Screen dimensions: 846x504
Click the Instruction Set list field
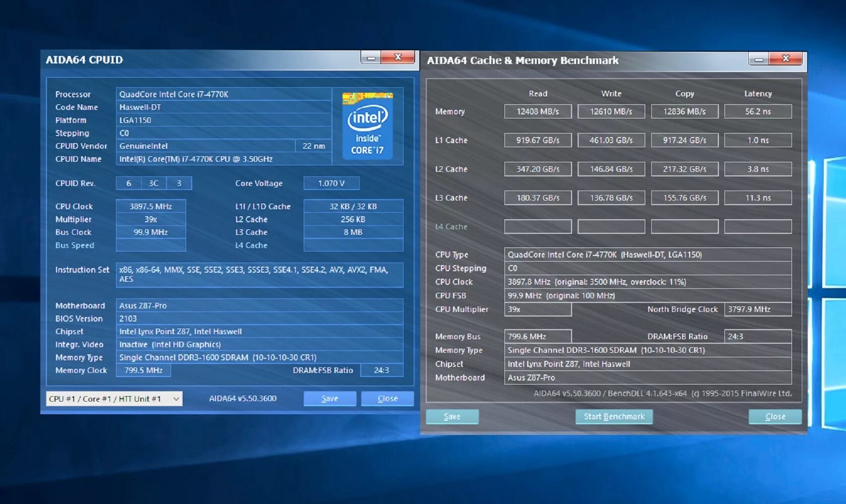(x=259, y=275)
